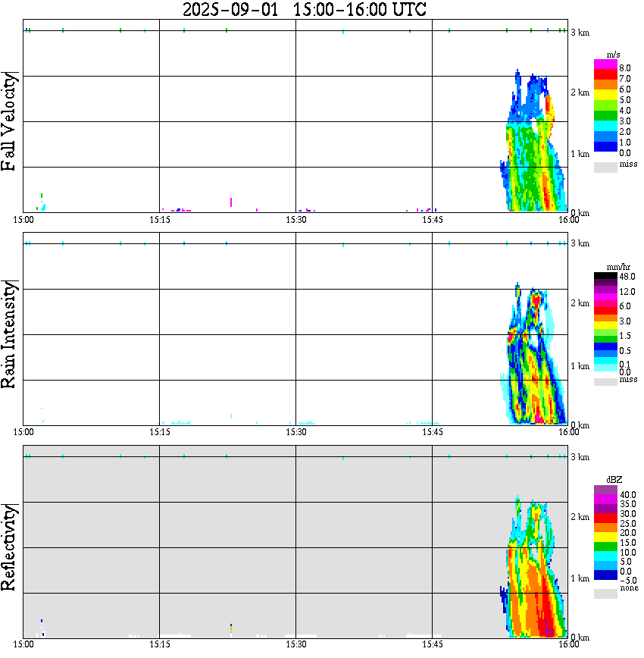Click the "m/s" legend unit heading
Screen dimensions: 644x658
(x=613, y=55)
